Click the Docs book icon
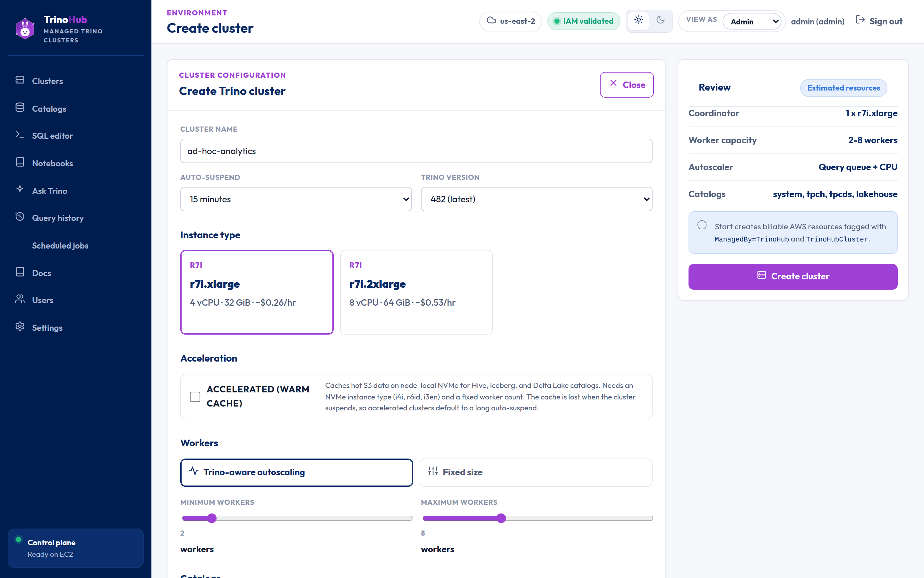 click(x=20, y=272)
